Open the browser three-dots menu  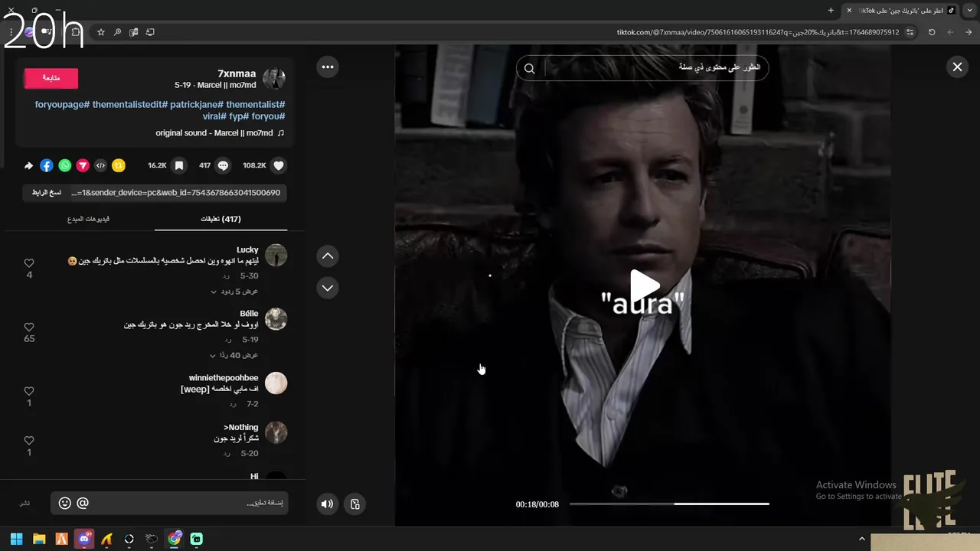11,32
